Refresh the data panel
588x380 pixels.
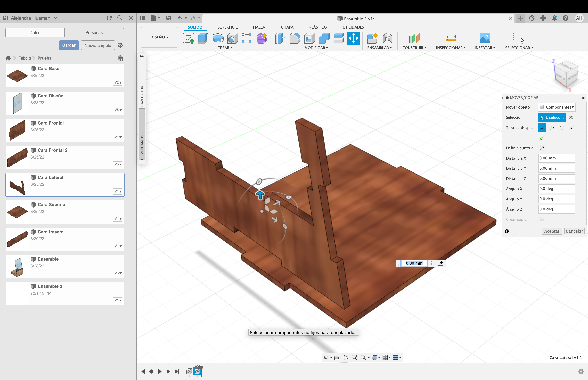point(109,18)
